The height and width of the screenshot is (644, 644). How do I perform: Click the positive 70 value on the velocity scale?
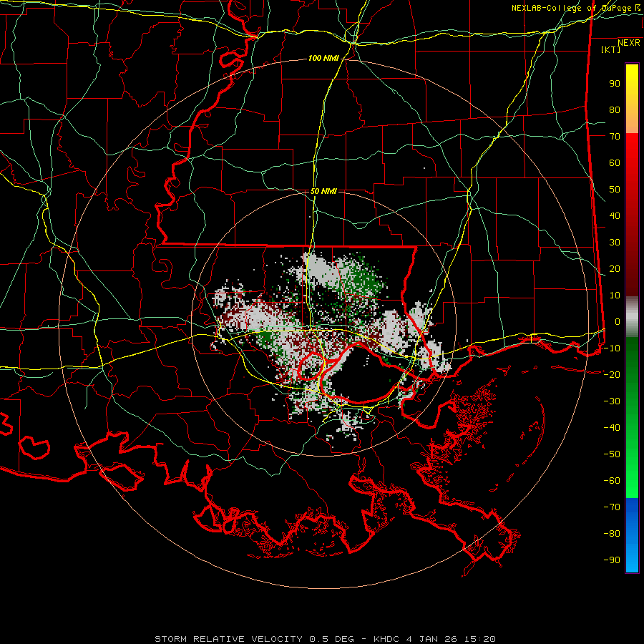pos(615,137)
